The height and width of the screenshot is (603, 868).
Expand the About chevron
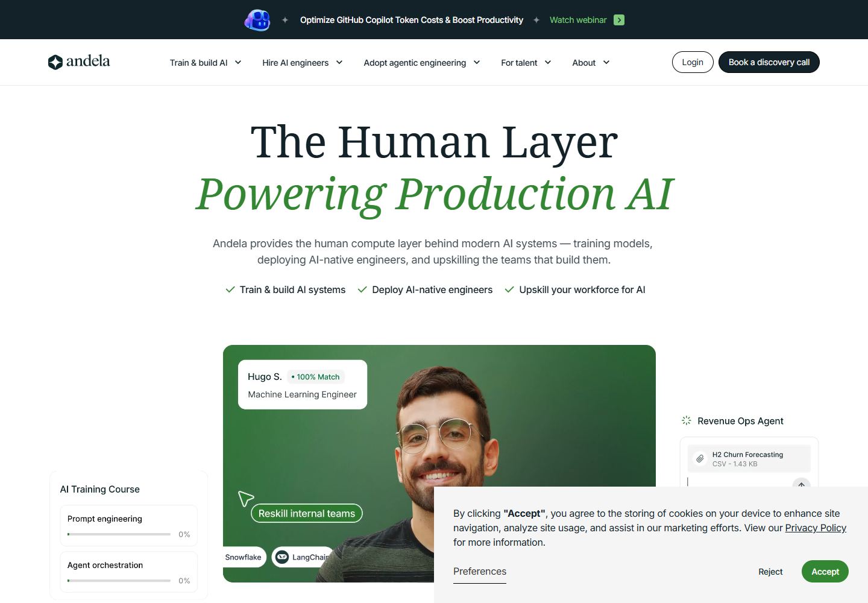606,62
